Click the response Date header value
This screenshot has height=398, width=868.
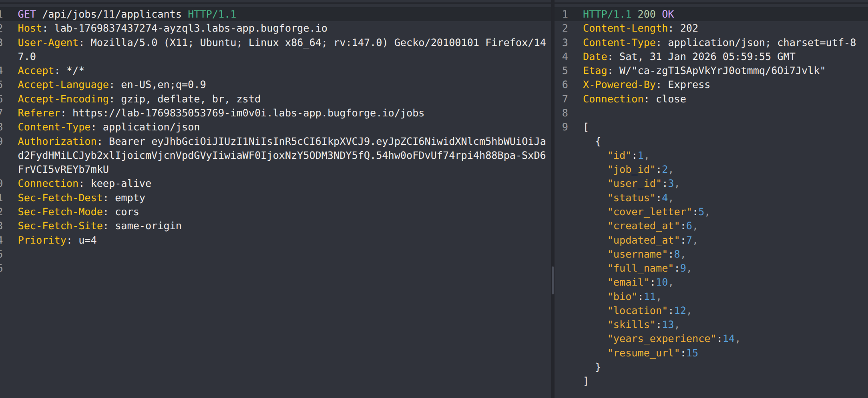click(707, 57)
